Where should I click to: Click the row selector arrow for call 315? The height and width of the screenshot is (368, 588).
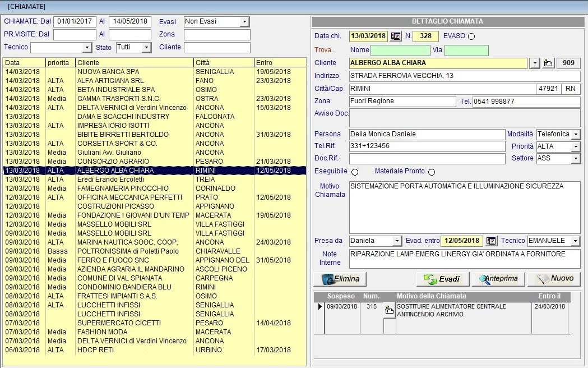pos(320,306)
